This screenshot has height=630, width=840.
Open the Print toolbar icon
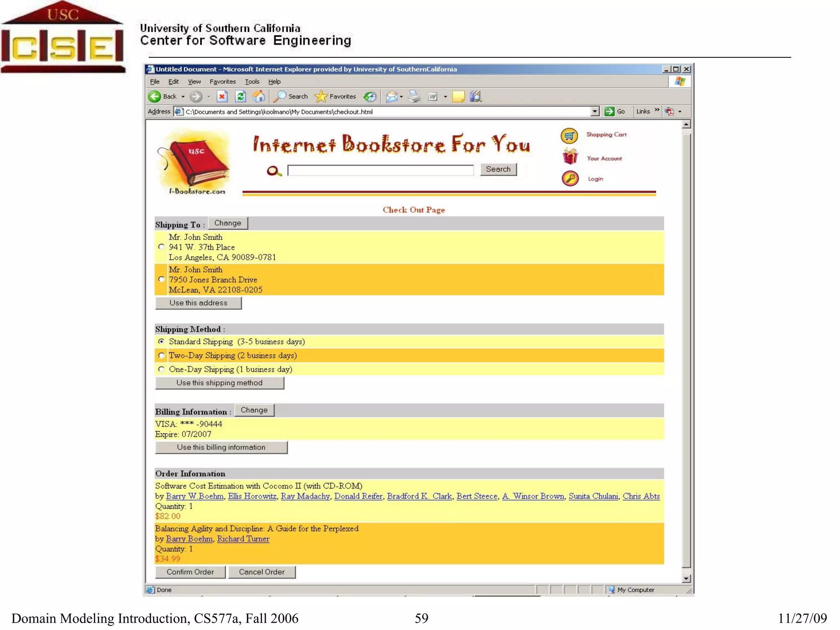coord(414,97)
